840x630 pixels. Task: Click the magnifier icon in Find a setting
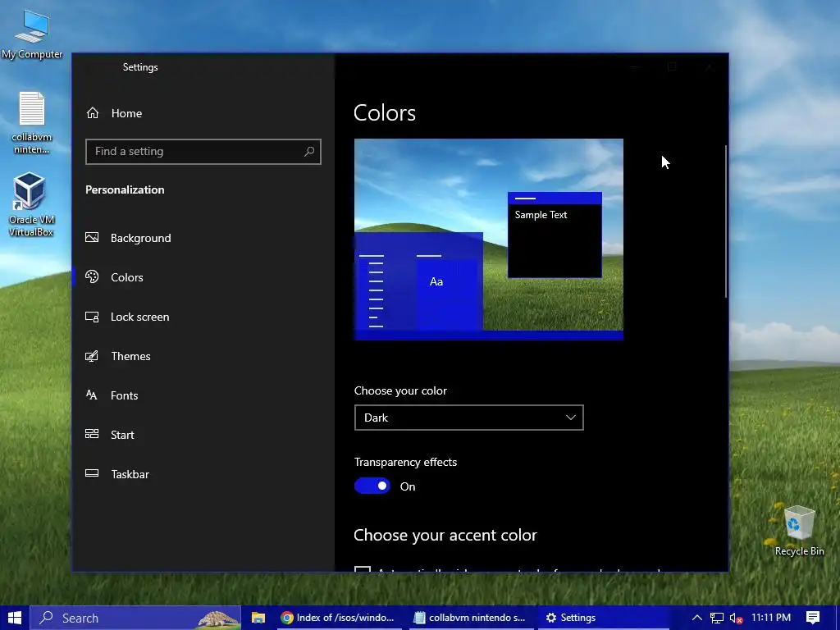[309, 152]
